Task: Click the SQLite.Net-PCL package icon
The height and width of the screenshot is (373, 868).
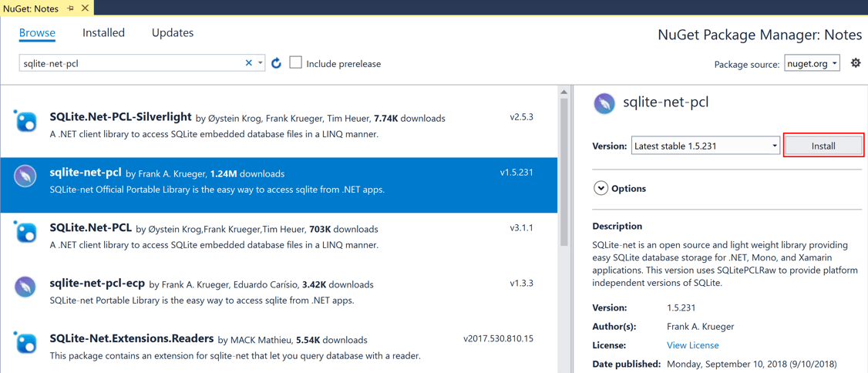Action: coord(25,230)
